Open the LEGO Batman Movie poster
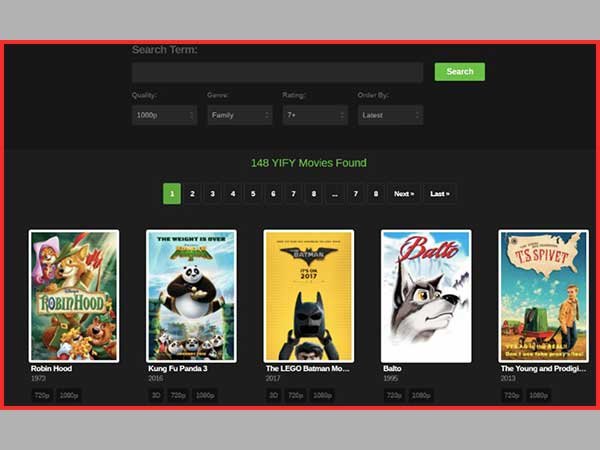The height and width of the screenshot is (450, 600). [309, 296]
